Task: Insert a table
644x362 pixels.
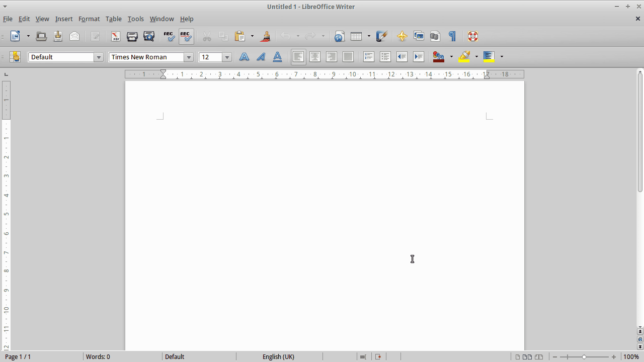Action: [x=356, y=36]
